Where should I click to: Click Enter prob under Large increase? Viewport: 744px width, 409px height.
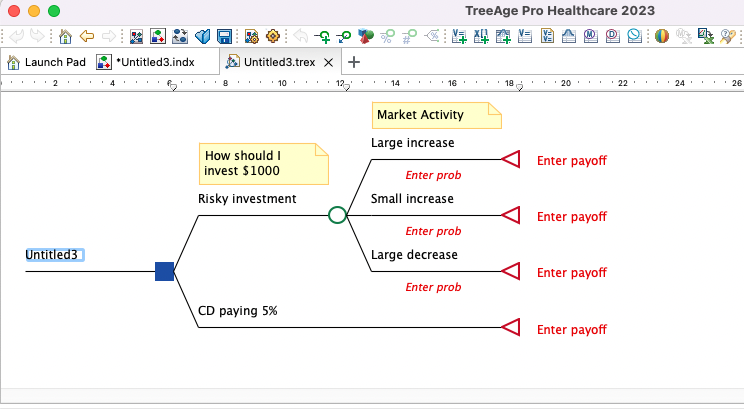pos(433,175)
